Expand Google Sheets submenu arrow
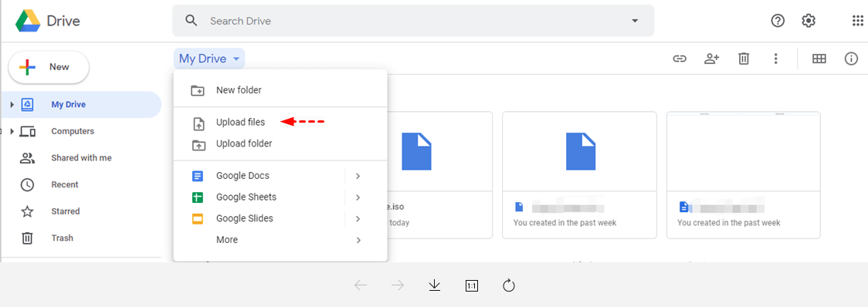 coord(358,197)
